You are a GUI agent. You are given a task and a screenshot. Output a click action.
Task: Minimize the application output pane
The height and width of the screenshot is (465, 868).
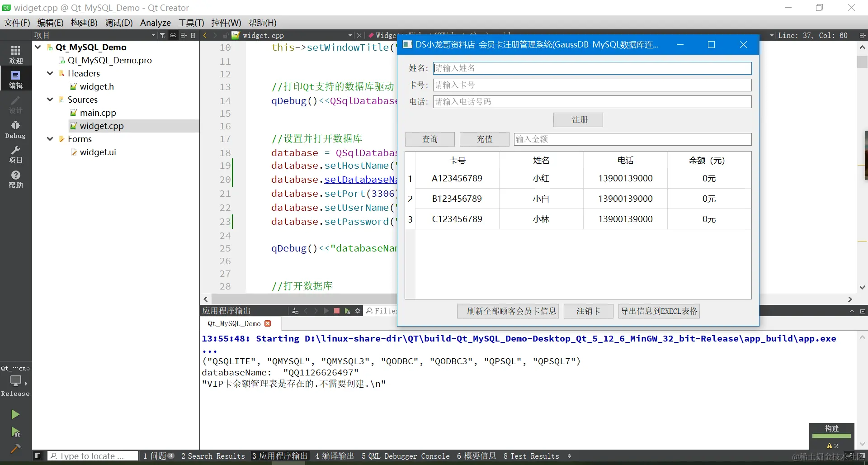tap(863, 311)
